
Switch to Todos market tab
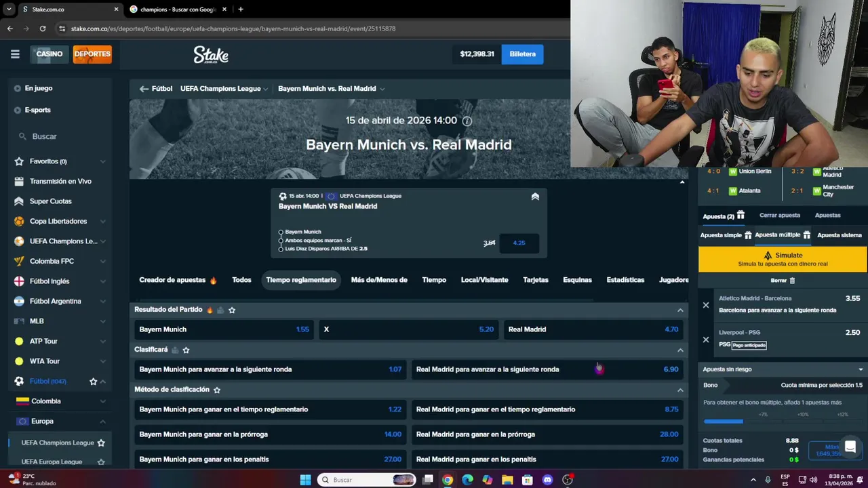coord(241,280)
